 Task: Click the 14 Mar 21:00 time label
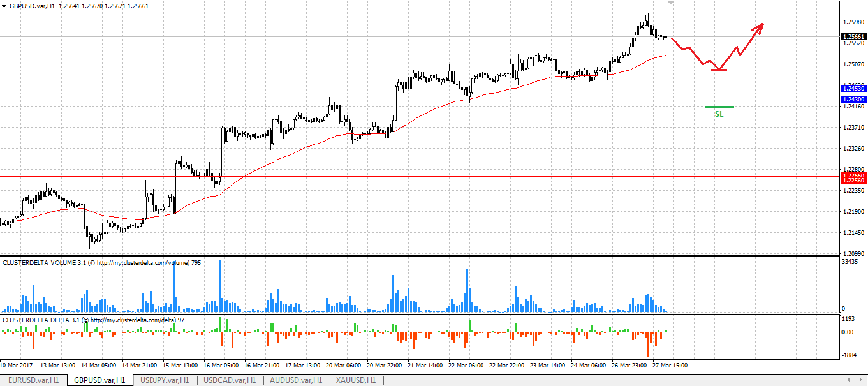coord(139,366)
